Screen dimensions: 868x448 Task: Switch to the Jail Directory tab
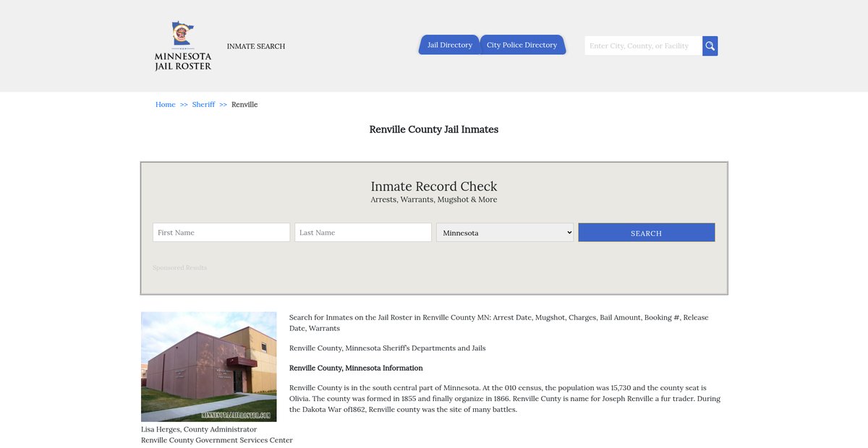point(449,45)
